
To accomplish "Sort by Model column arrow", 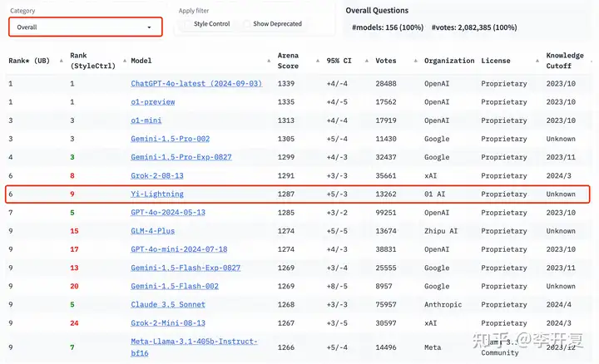I will pos(269,61).
